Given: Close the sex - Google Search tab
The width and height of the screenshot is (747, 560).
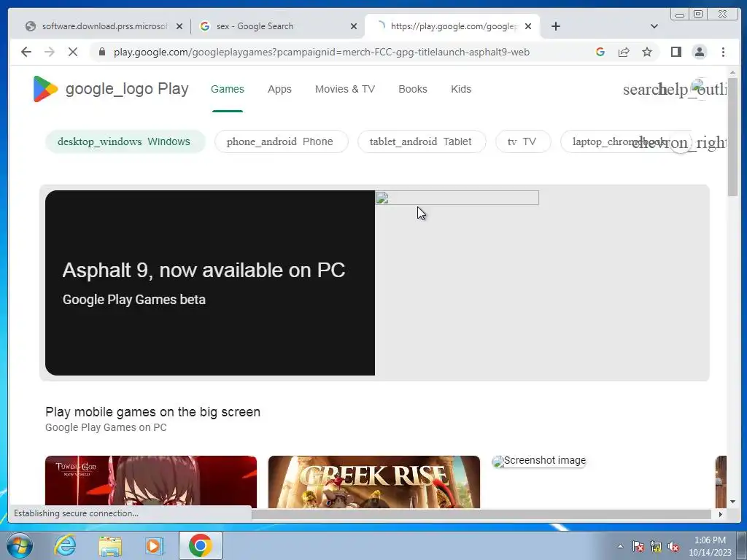Looking at the screenshot, I should click(x=354, y=26).
